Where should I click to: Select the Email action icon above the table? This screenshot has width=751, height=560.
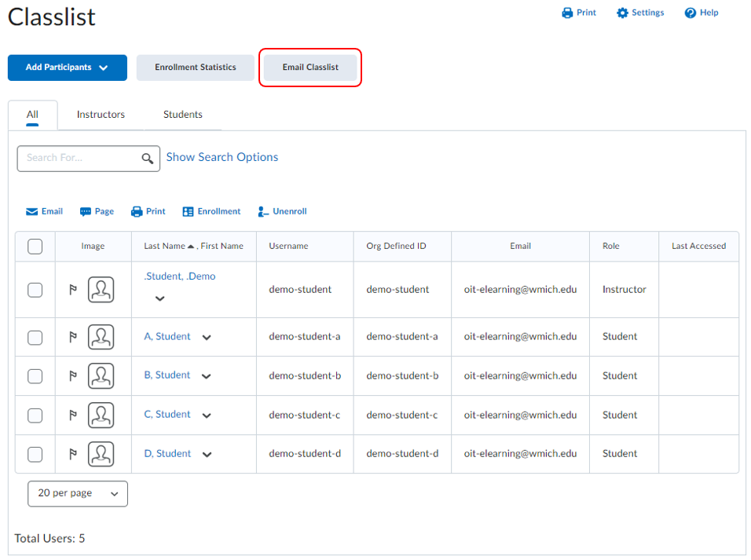(x=44, y=210)
